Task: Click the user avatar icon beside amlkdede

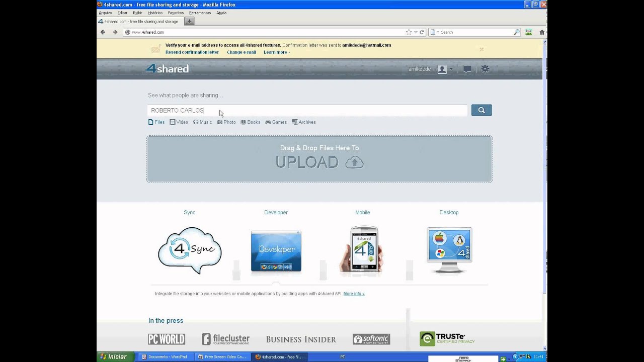Action: pos(442,69)
